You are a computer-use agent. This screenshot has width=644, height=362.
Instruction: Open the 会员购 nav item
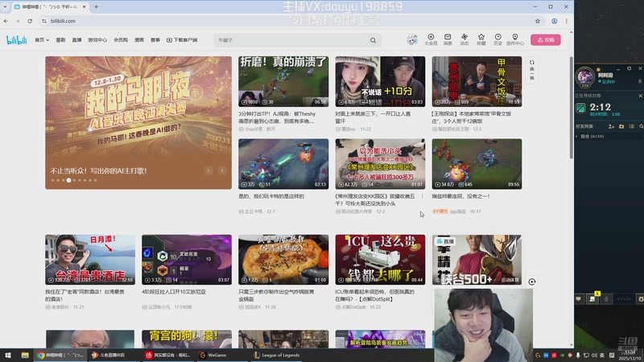[120, 39]
